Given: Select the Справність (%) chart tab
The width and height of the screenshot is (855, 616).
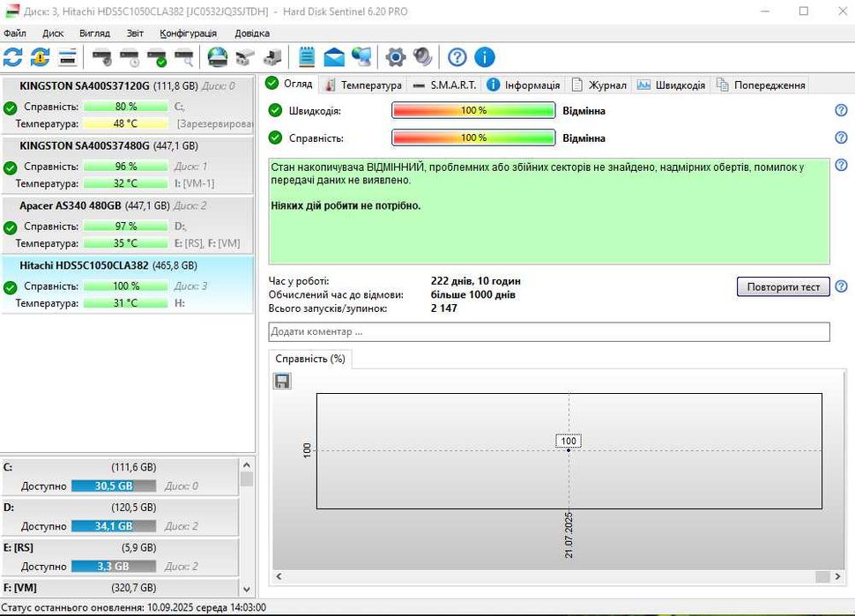Looking at the screenshot, I should tap(310, 359).
